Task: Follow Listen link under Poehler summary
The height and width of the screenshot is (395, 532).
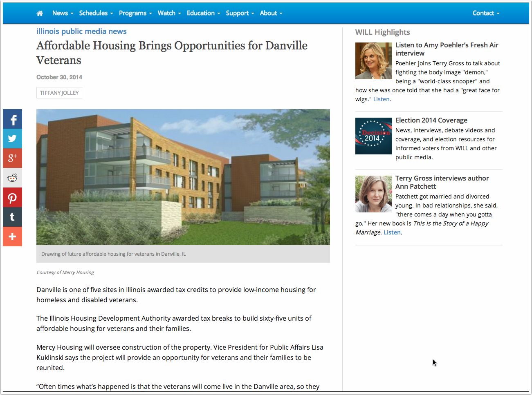Action: [381, 99]
